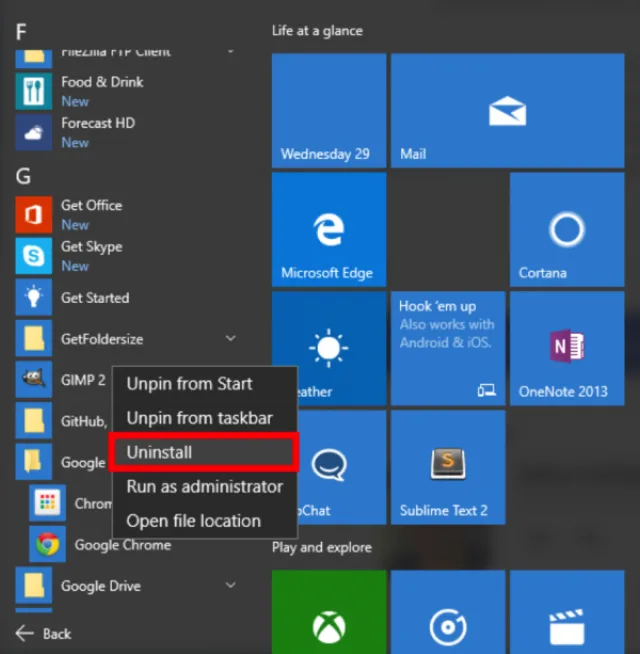Open the Chrome App Launcher grid icon
This screenshot has height=654, width=640.
click(47, 503)
